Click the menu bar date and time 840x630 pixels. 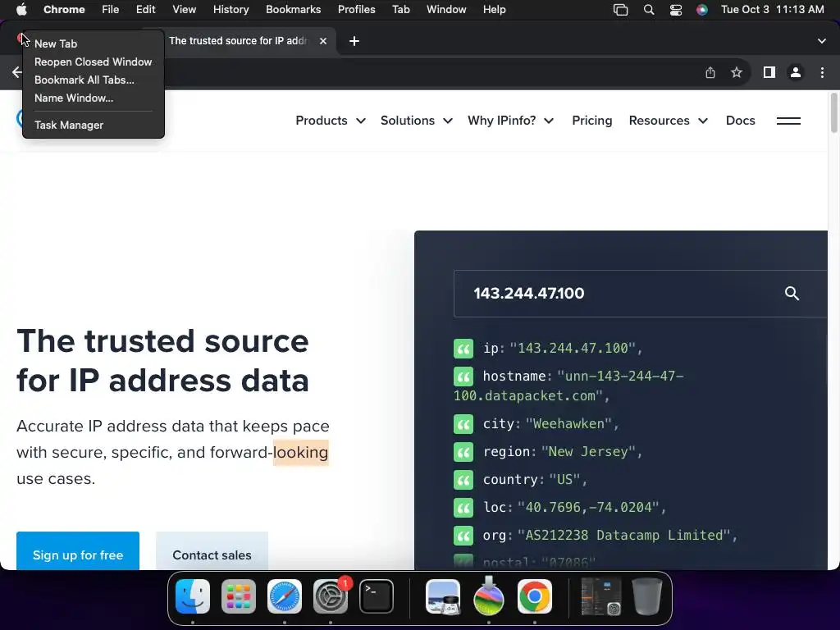point(773,10)
